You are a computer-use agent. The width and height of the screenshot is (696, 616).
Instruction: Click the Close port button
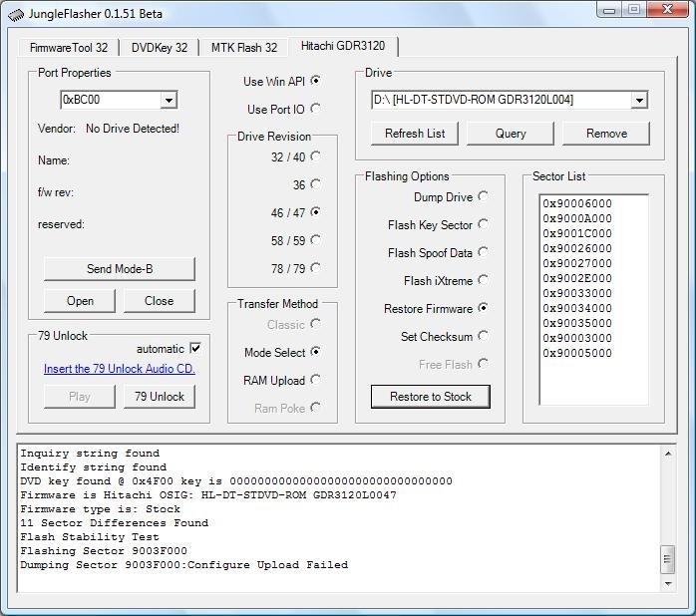click(x=159, y=301)
